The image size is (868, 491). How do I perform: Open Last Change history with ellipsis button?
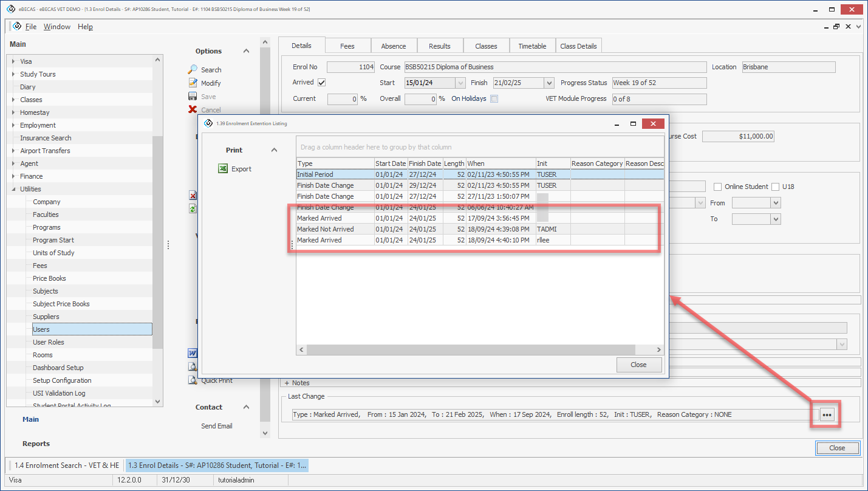point(827,414)
